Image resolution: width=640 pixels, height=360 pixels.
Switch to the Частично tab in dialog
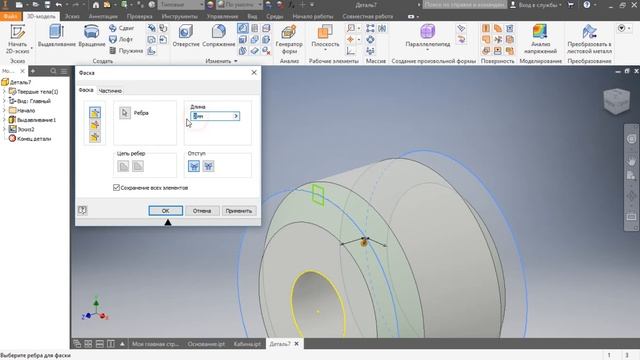pos(110,91)
